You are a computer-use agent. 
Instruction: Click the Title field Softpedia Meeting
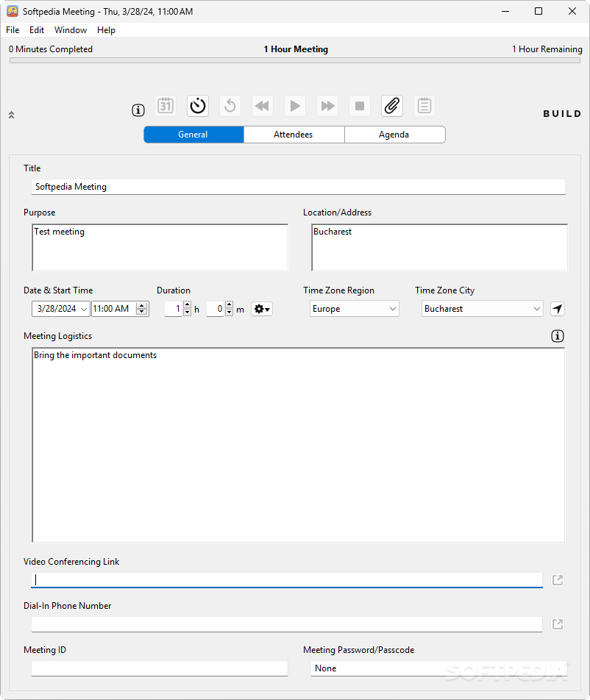coord(299,187)
